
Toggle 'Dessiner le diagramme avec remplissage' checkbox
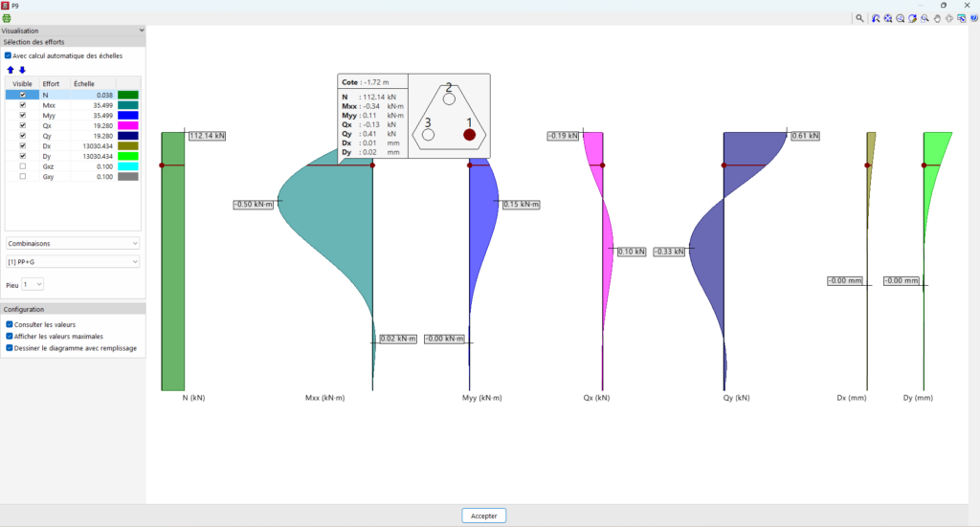10,348
